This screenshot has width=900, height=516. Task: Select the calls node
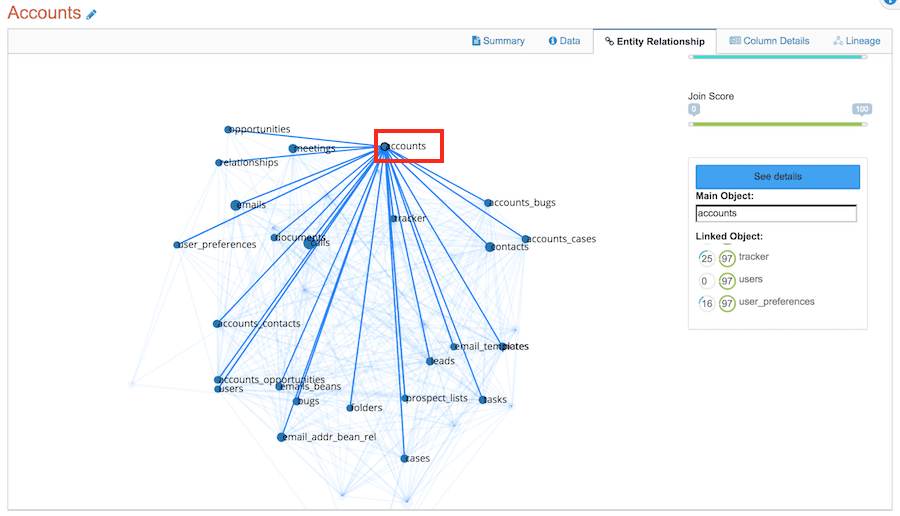pyautogui.click(x=309, y=243)
